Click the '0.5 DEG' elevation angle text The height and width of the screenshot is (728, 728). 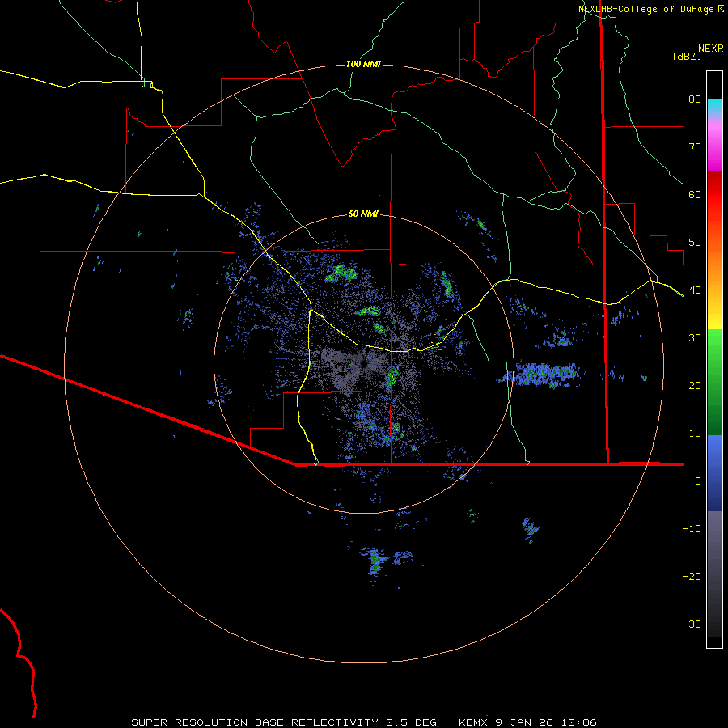(412, 722)
